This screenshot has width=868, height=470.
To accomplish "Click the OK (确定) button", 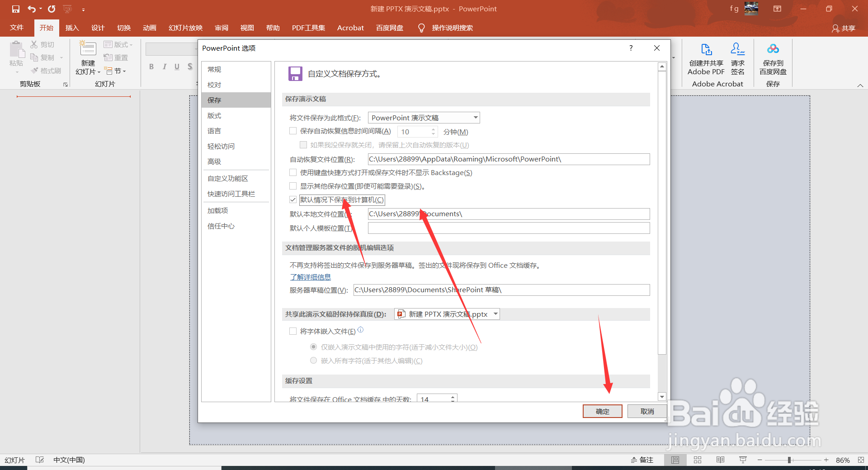I will point(602,411).
